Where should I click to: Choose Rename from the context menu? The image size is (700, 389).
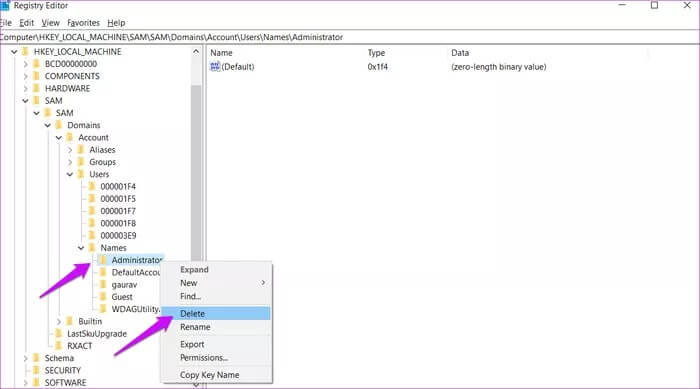(216, 327)
